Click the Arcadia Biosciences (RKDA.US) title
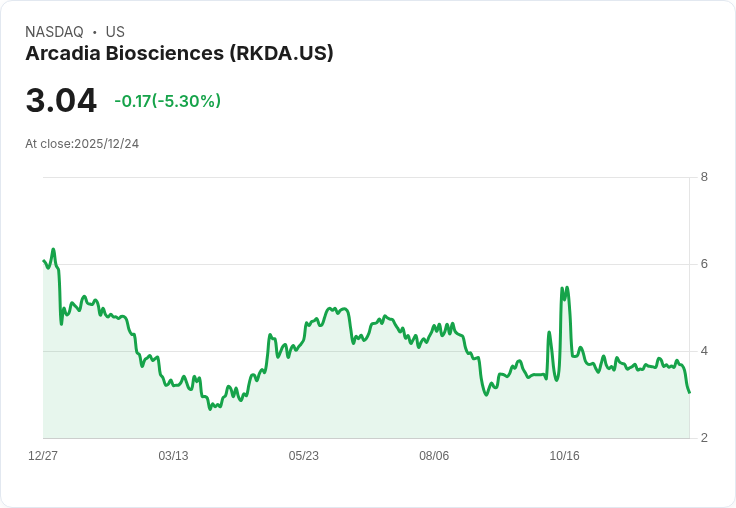Viewport: 736px width, 508px height. pos(179,53)
